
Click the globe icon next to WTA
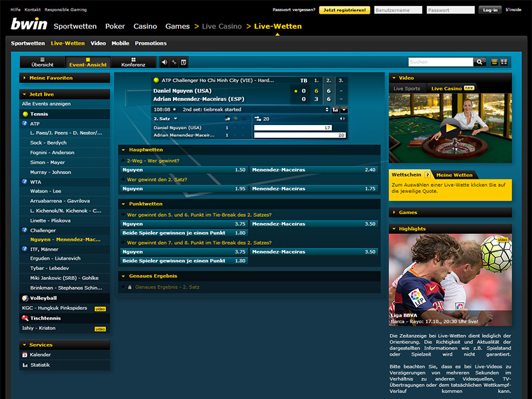[x=25, y=182]
